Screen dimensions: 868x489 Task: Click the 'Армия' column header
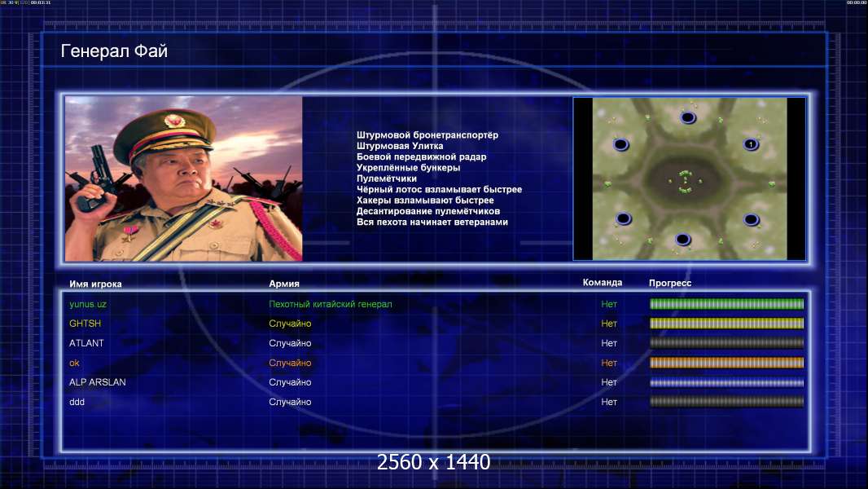pyautogui.click(x=284, y=284)
